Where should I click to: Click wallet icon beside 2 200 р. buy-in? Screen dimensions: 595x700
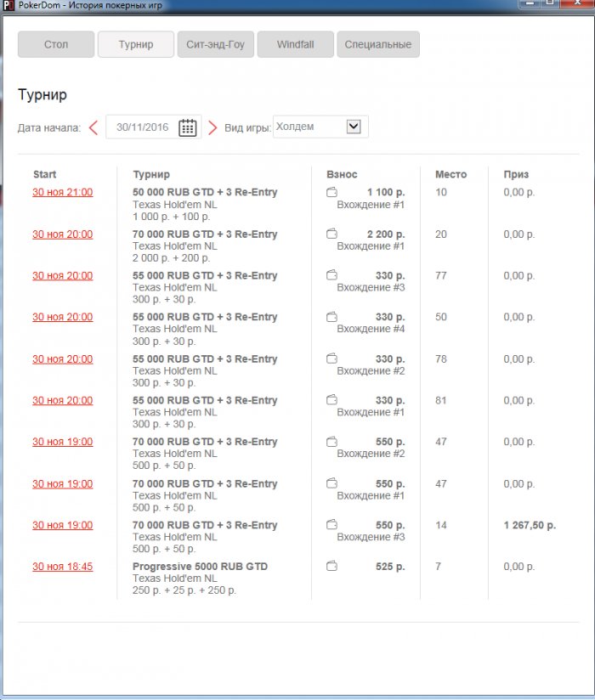click(x=332, y=234)
